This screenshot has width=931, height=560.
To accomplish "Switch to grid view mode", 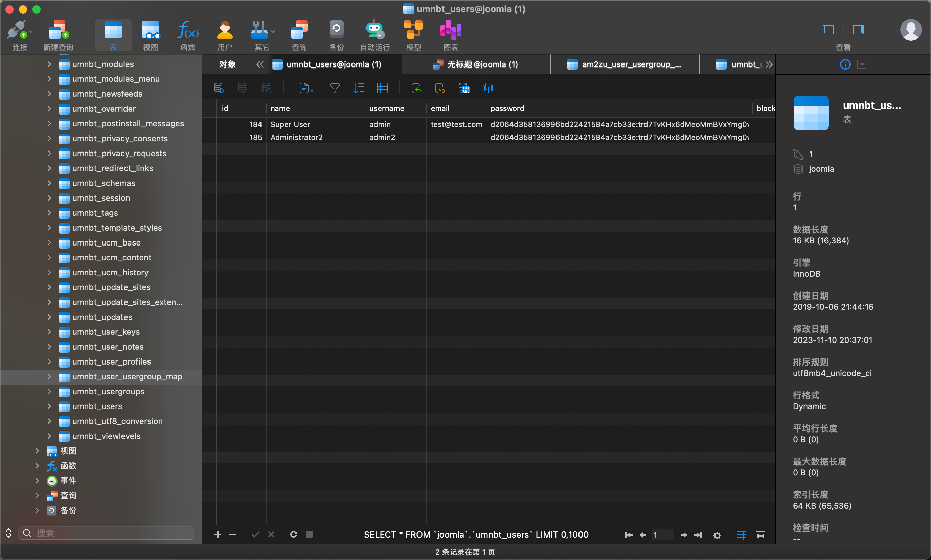I will pyautogui.click(x=741, y=535).
